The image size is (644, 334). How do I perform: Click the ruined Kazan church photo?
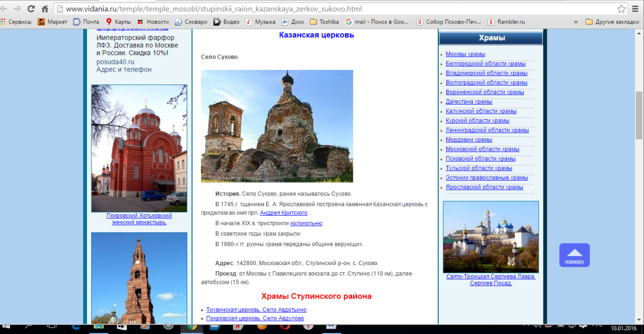pos(277,126)
